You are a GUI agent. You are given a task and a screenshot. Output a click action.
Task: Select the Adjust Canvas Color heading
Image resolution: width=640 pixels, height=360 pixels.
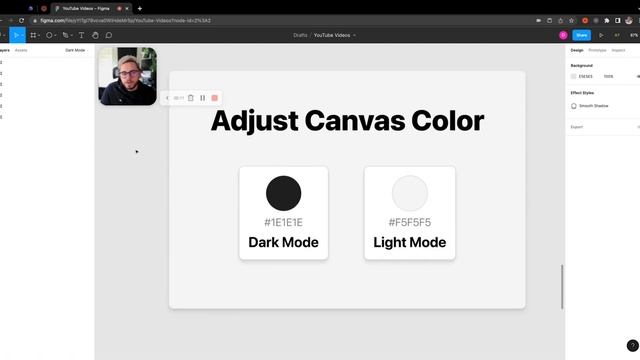(x=347, y=122)
